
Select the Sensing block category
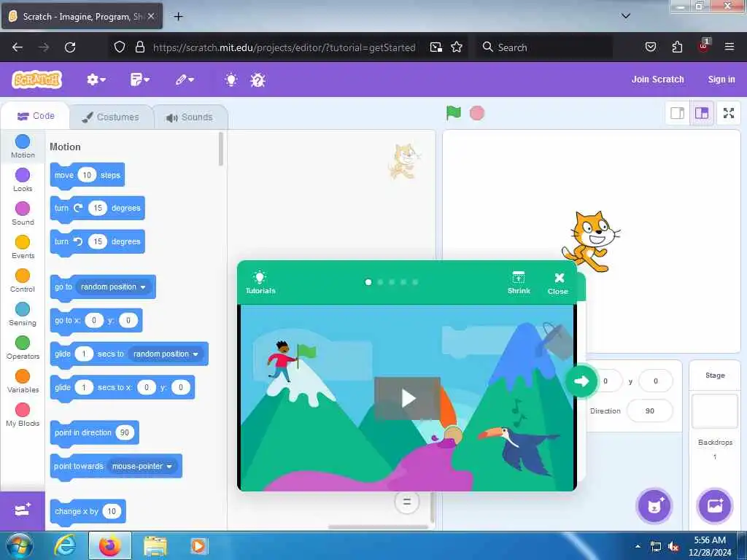click(23, 314)
